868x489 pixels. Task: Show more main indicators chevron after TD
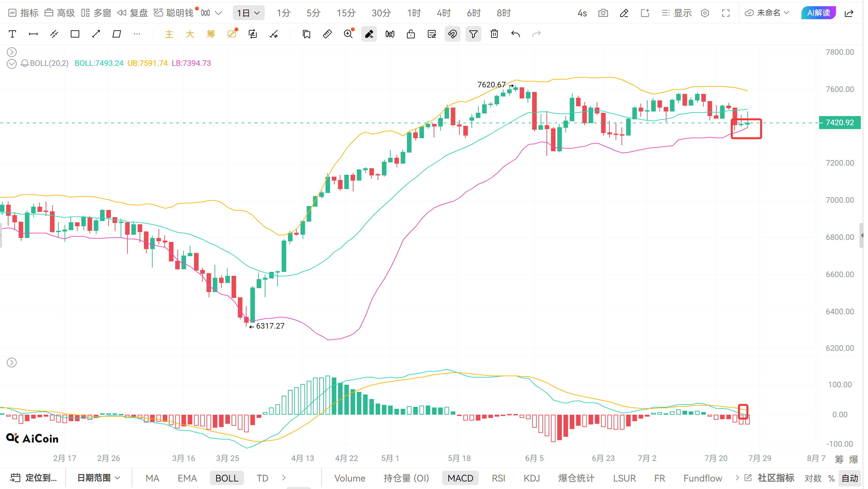tap(284, 478)
